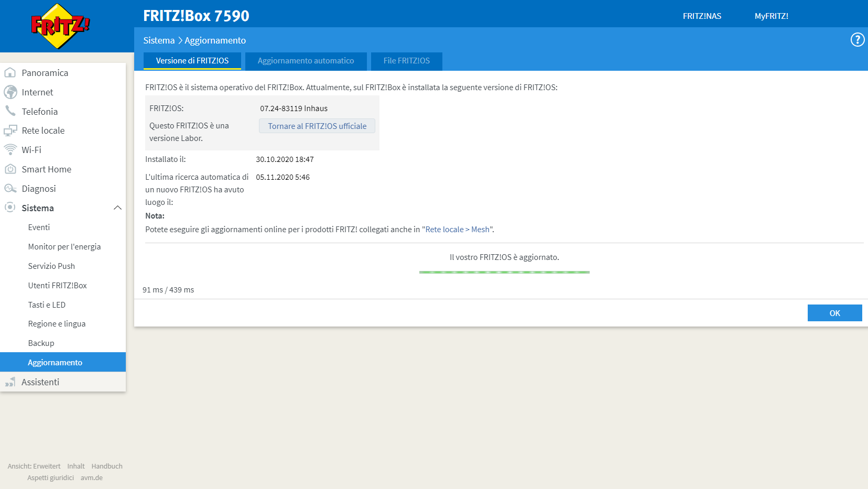Switch to Versione di FRITZ!OS tab
This screenshot has width=868, height=489.
tap(192, 61)
